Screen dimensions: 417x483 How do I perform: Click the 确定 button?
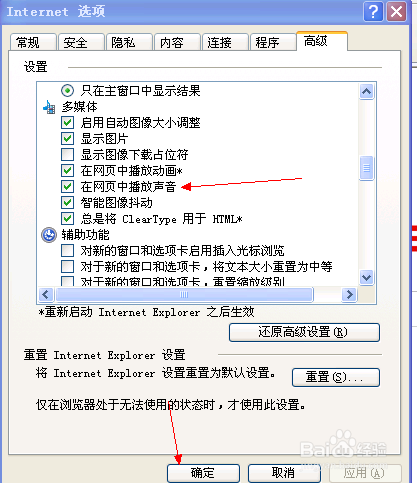(203, 473)
